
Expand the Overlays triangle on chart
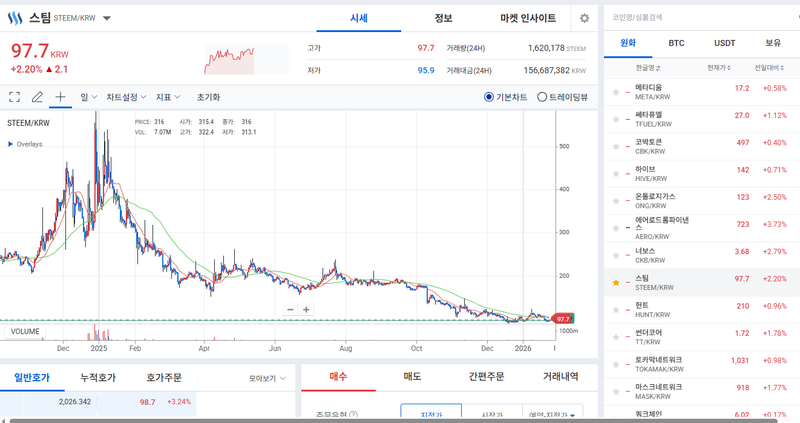tap(10, 144)
